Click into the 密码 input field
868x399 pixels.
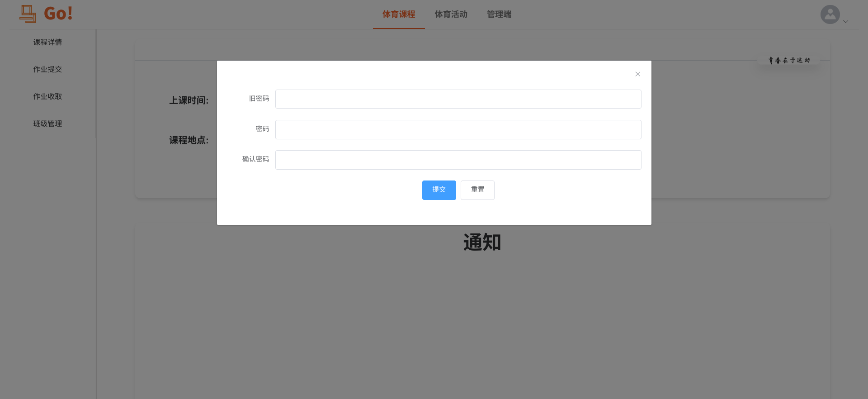[x=458, y=129]
